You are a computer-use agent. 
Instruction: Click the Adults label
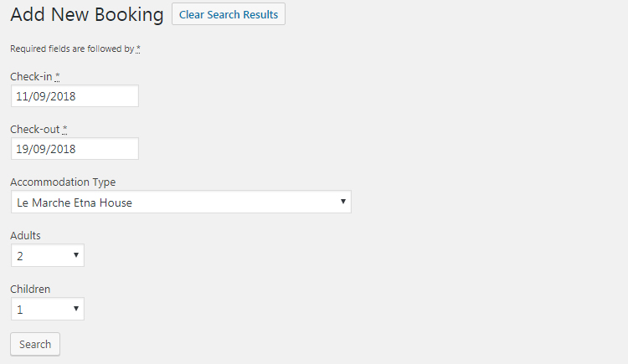25,236
